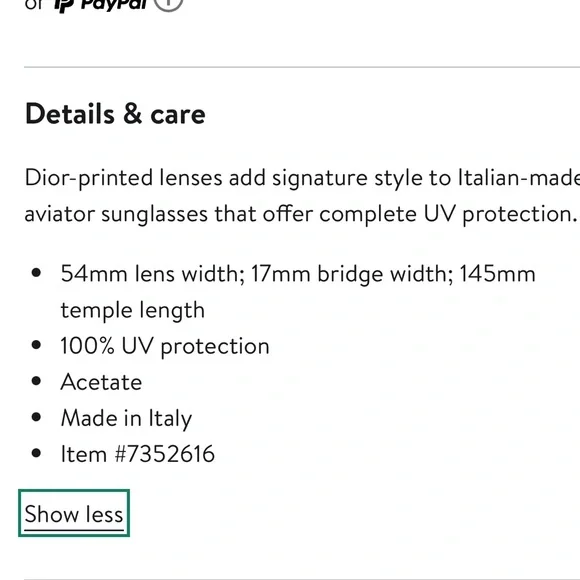Click the aviator sunglasses description line
580x580 pixels.
pos(301,214)
